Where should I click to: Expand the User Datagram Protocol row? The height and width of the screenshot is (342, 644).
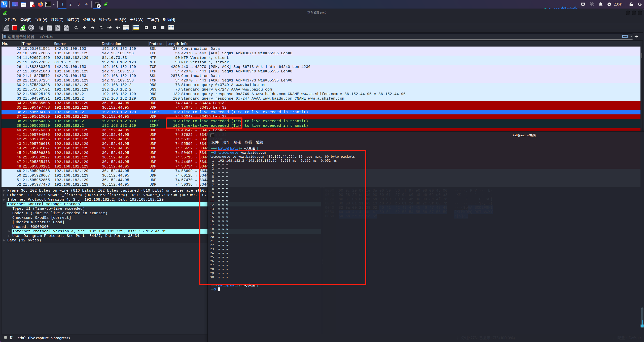click(9, 236)
